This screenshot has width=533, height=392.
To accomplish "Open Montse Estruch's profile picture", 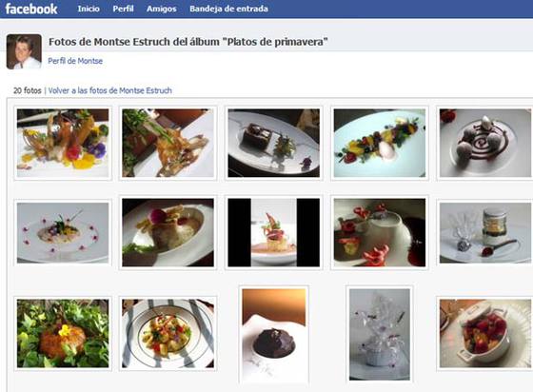I will (24, 51).
